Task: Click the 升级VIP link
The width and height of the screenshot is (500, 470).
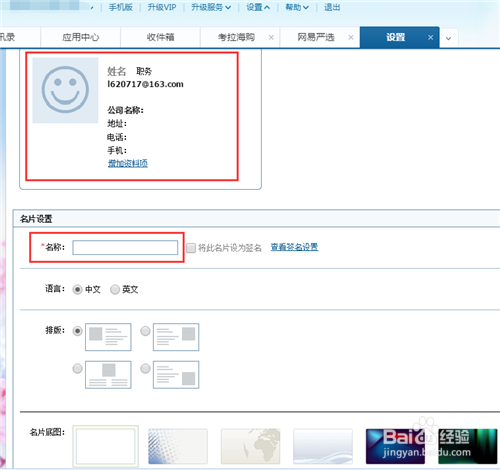Action: point(162,7)
